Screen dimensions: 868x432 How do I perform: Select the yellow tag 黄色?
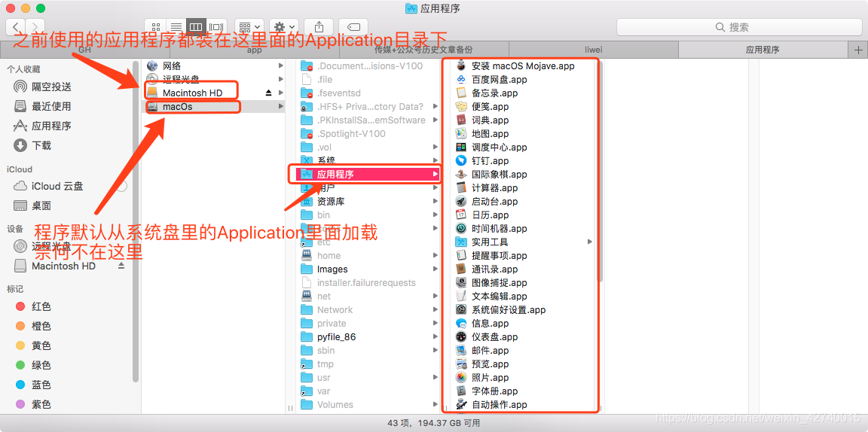coord(33,345)
